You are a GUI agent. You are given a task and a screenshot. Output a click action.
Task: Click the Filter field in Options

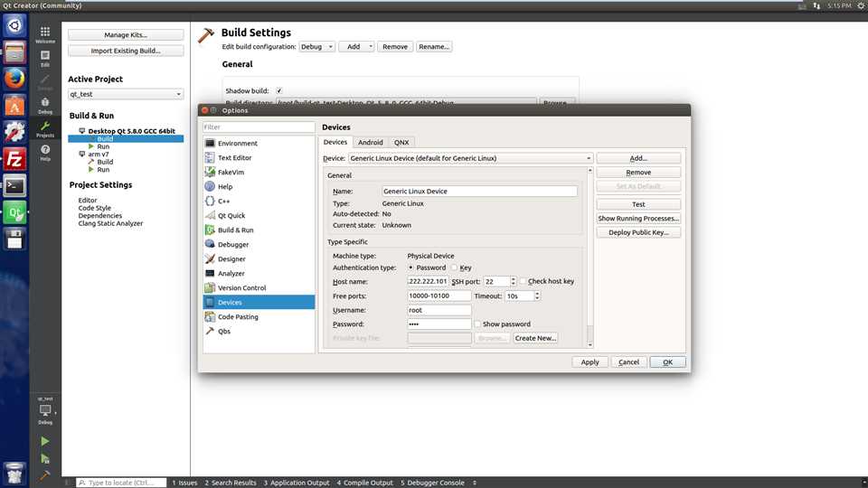click(x=259, y=127)
